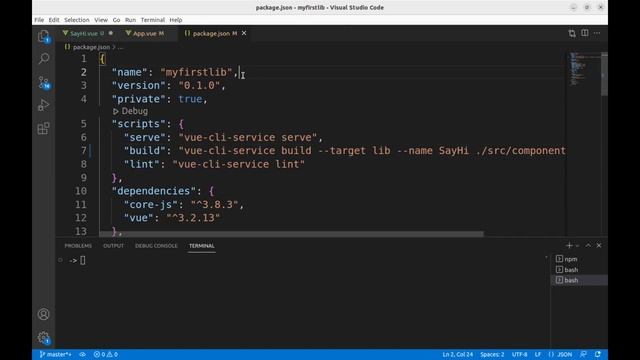Open the Run menu

point(130,20)
